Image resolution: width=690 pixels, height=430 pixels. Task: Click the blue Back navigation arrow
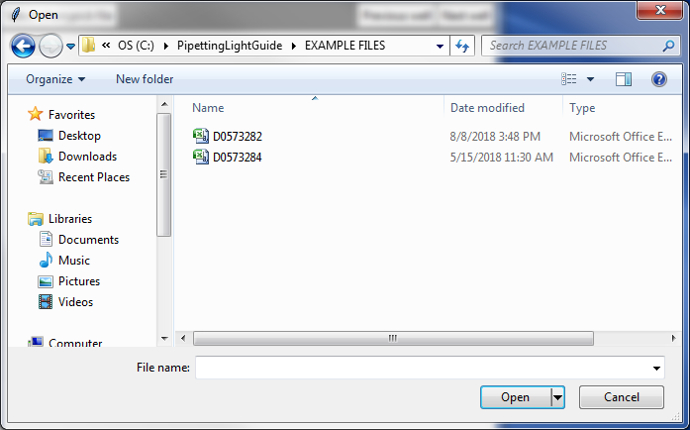[23, 46]
